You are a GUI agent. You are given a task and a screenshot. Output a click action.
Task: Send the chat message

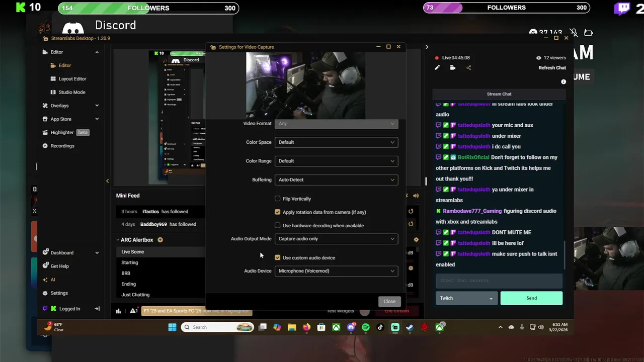(x=531, y=298)
